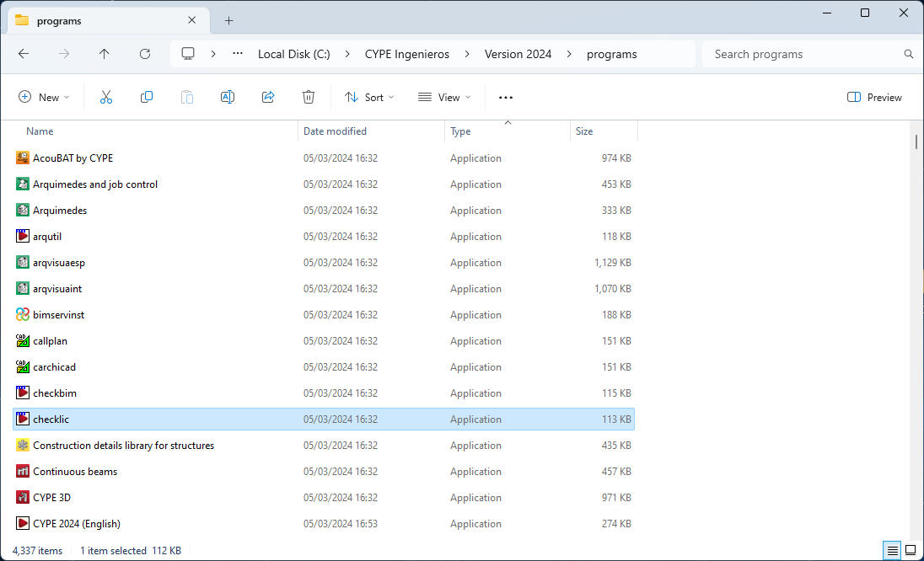The width and height of the screenshot is (924, 561).
Task: Click the search magnifier icon
Action: click(909, 54)
